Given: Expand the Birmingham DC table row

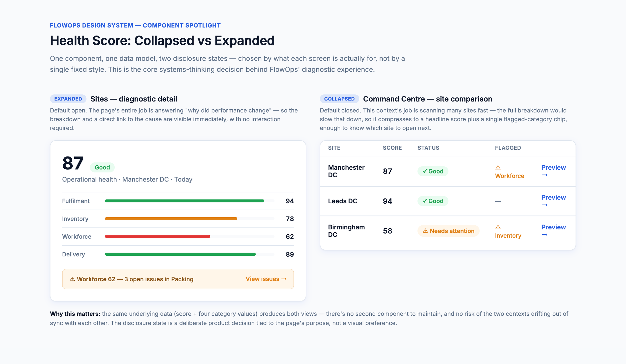Looking at the screenshot, I should tap(448, 231).
